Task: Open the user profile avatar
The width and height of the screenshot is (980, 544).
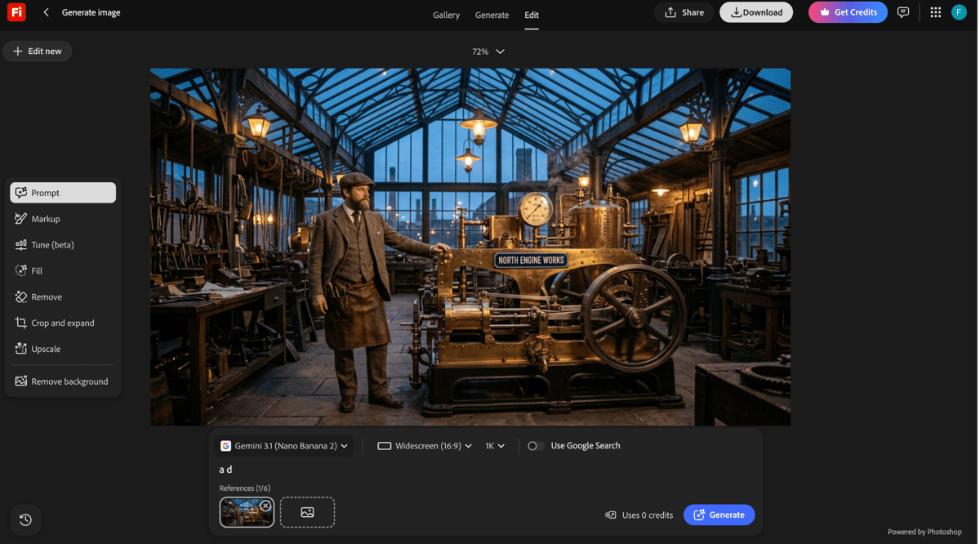Action: click(x=960, y=12)
